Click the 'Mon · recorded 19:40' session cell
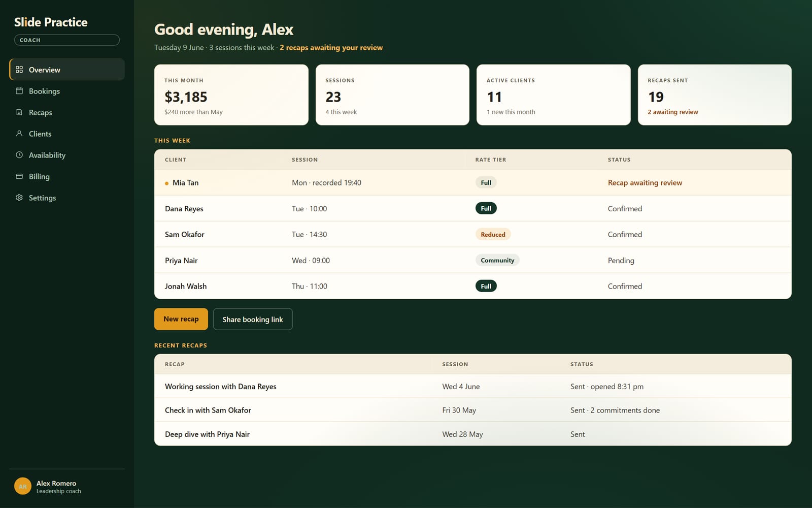 [x=326, y=183]
